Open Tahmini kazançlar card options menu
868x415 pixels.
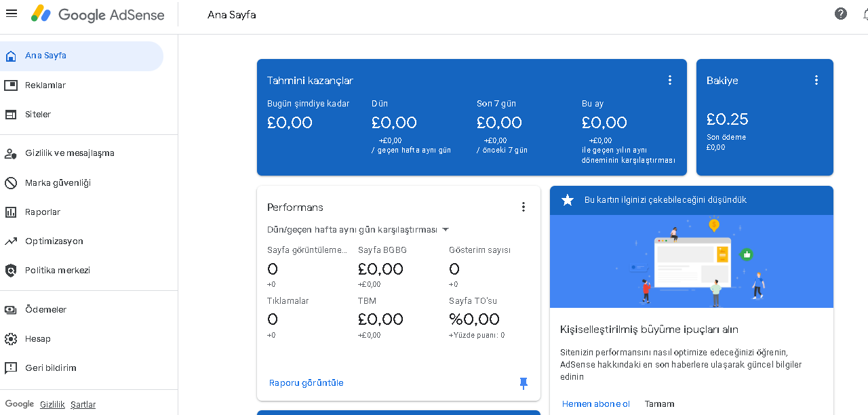click(670, 80)
